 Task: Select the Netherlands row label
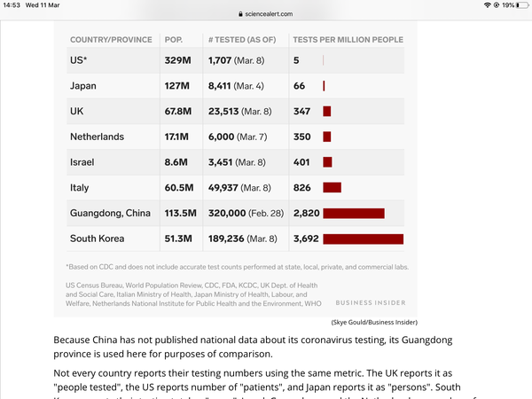click(x=97, y=137)
